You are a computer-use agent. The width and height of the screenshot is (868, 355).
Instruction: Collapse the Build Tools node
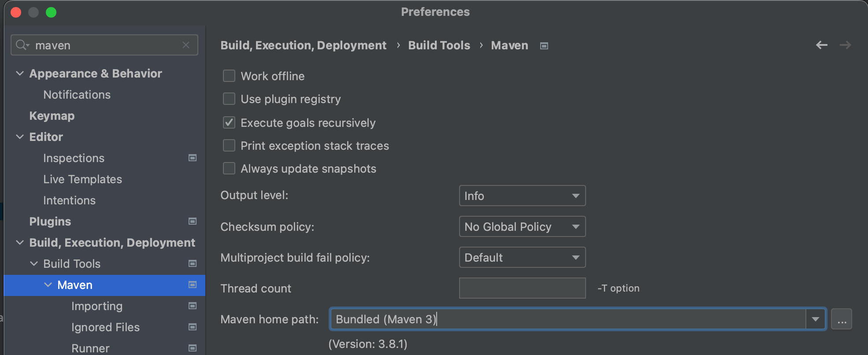(34, 263)
